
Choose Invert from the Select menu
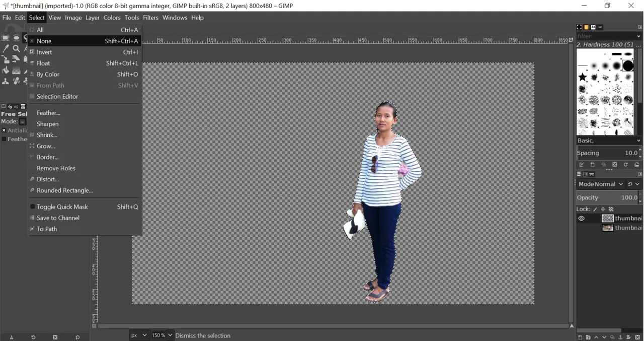coord(85,52)
